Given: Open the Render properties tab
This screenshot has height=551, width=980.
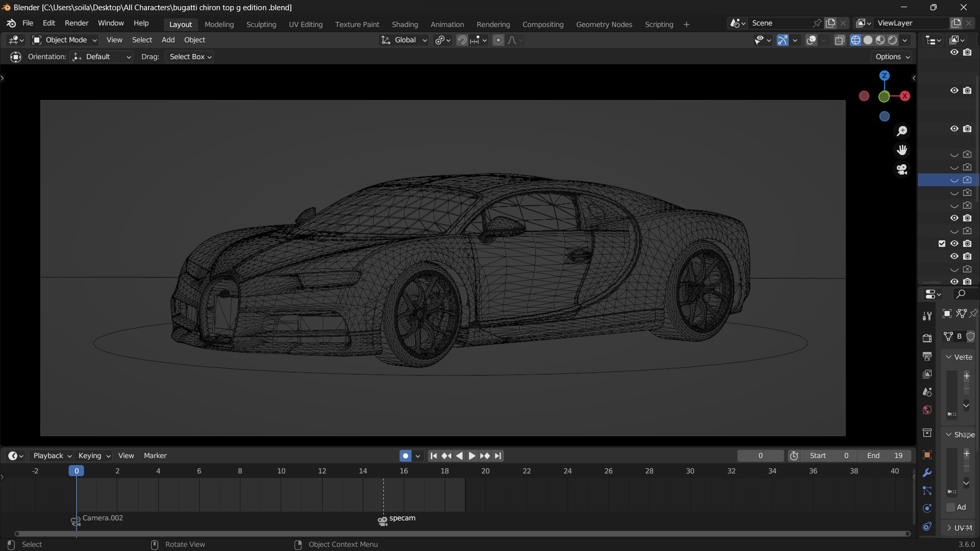Looking at the screenshot, I should tap(927, 338).
